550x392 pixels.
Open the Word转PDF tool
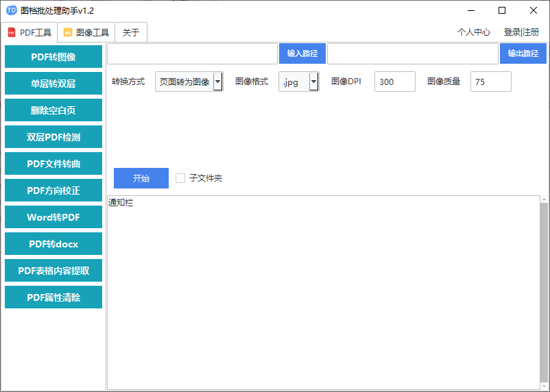tap(53, 217)
